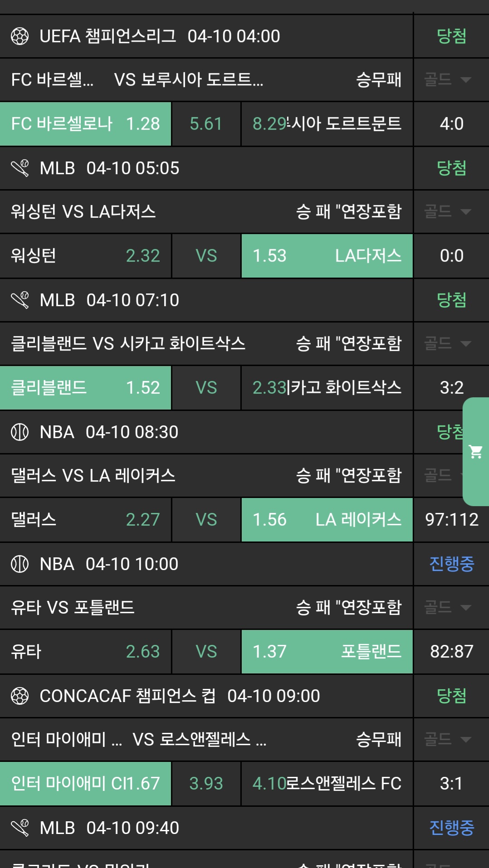Click the 당첨 status for CONCACAF match
489x868 pixels.
(x=451, y=696)
